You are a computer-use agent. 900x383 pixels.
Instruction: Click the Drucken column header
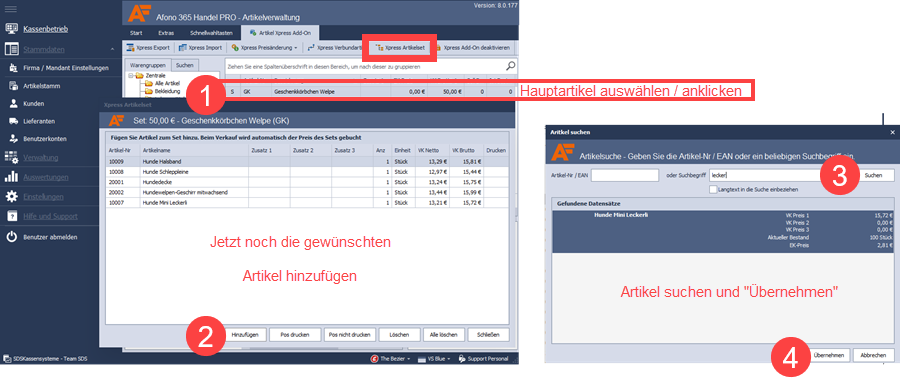coord(496,150)
